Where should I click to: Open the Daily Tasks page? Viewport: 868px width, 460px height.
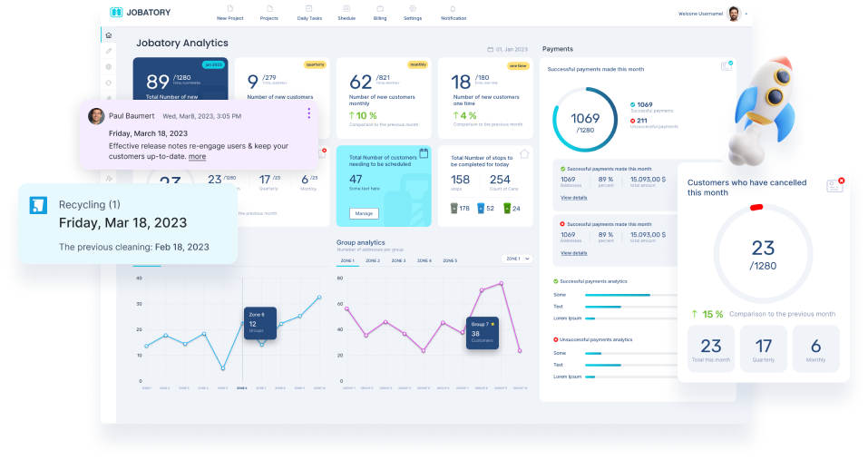tap(309, 13)
